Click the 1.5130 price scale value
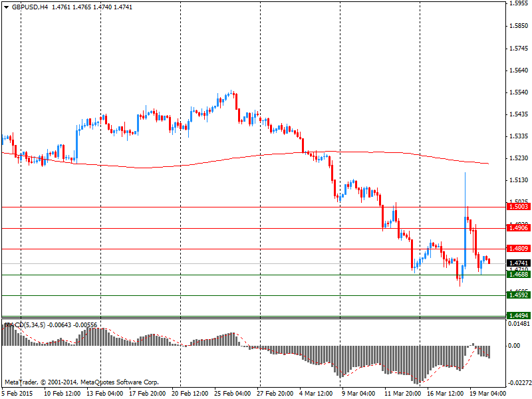 coord(519,180)
